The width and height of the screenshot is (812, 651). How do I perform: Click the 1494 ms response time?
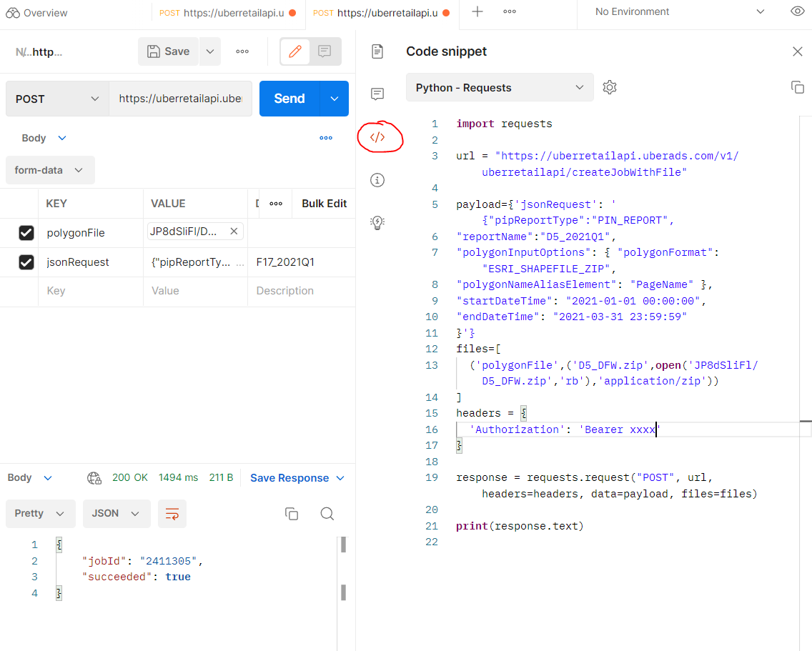[178, 477]
